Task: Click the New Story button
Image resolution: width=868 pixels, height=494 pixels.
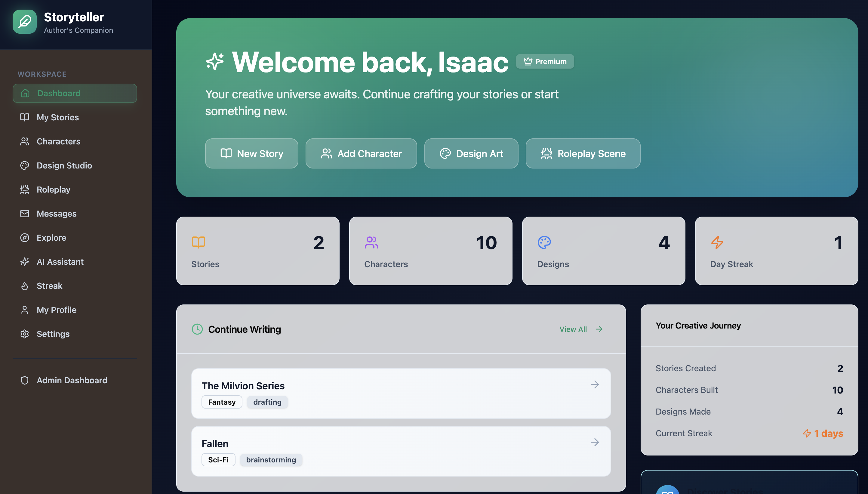Action: pyautogui.click(x=251, y=153)
